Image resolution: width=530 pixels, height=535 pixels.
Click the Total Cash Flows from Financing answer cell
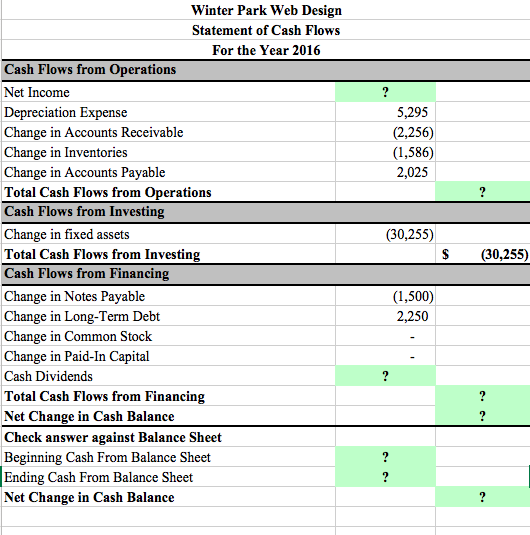483,396
